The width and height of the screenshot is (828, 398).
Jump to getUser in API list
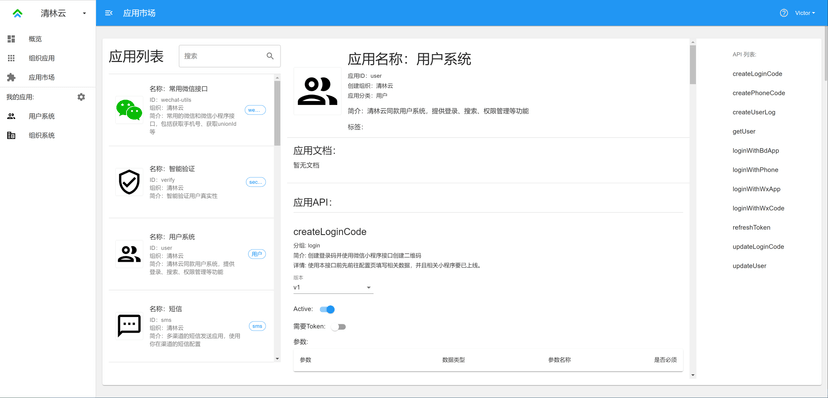(744, 131)
